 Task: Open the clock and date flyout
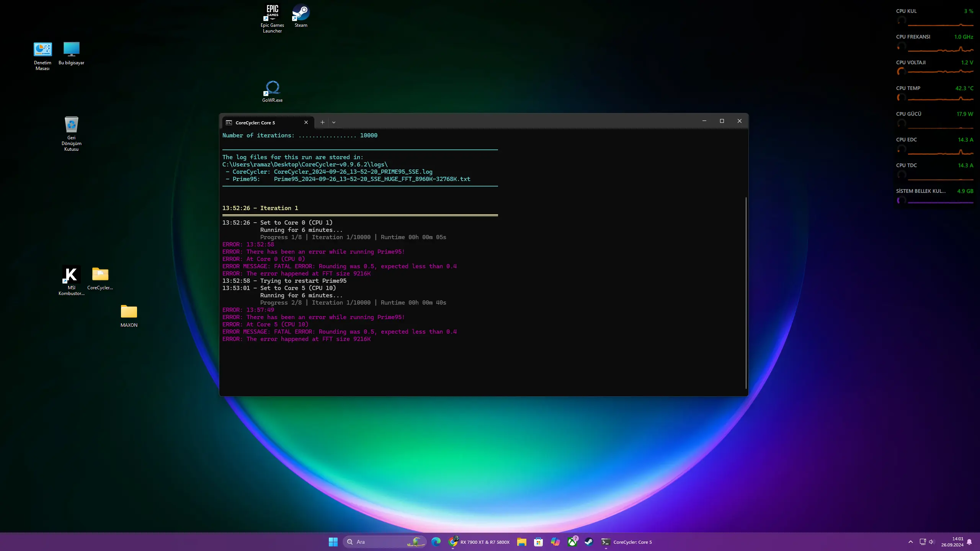point(952,542)
